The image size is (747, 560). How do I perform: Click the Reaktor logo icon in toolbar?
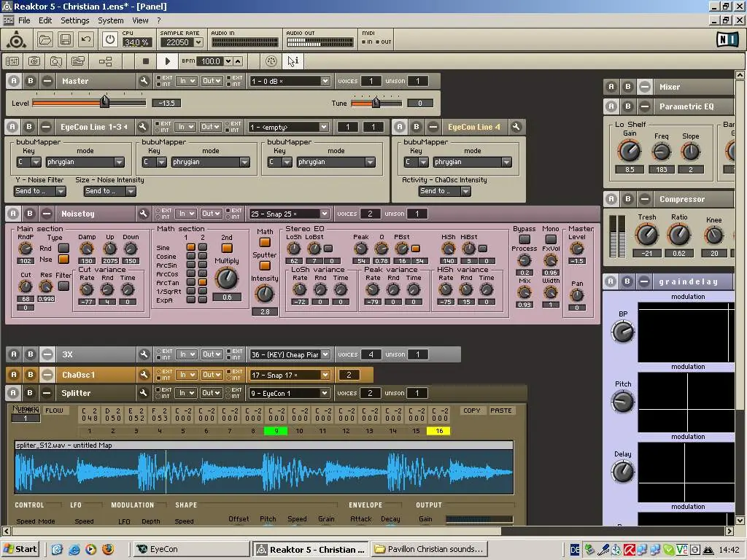pos(17,40)
